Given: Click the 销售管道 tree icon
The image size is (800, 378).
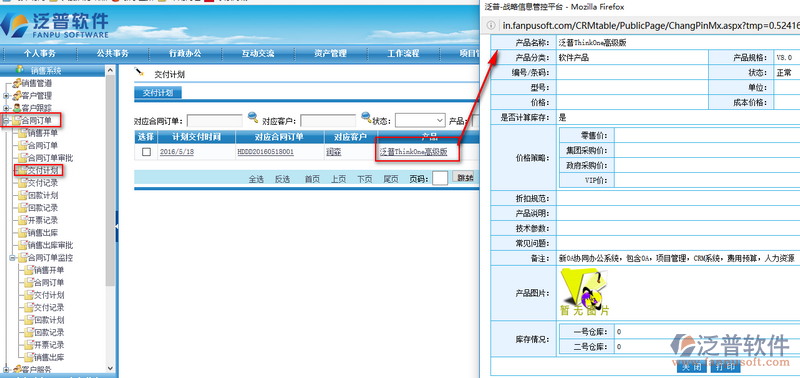Looking at the screenshot, I should tap(17, 83).
